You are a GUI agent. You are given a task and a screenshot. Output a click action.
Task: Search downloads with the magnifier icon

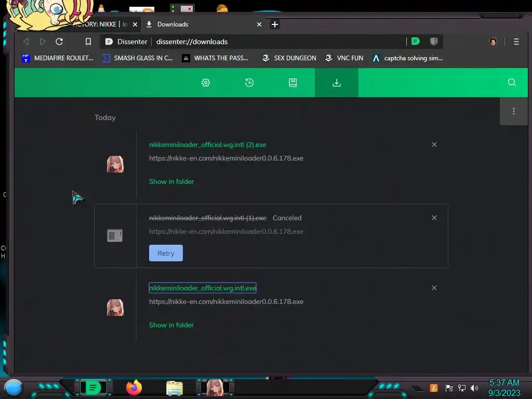tap(512, 83)
